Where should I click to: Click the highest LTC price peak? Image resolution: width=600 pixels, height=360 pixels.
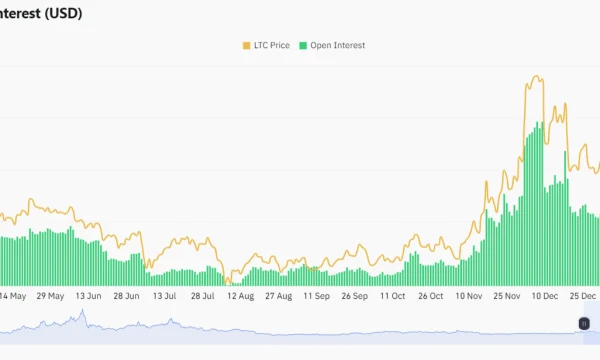537,76
